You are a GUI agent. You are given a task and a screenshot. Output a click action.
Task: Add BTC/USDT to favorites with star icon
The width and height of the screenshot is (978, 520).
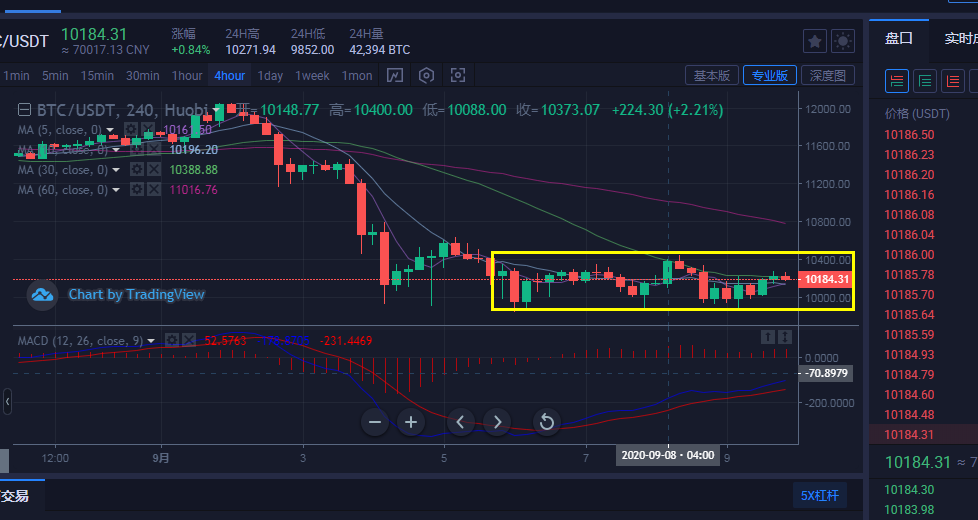(x=815, y=42)
